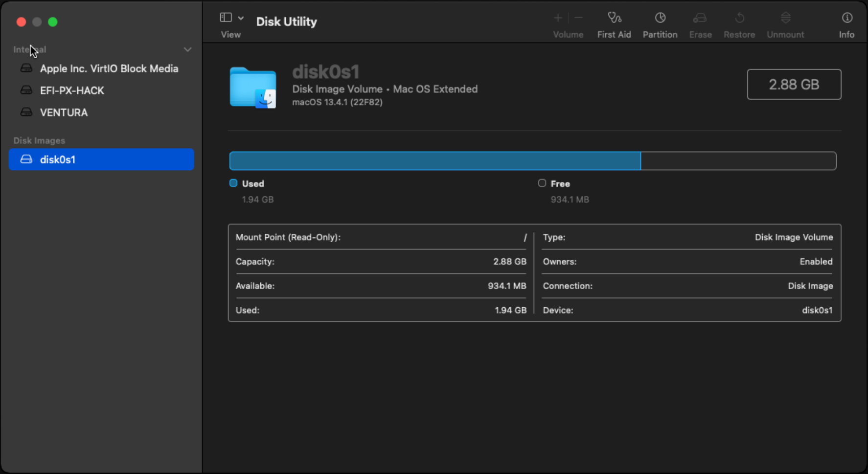Select the VENTURA volume
Image resolution: width=868 pixels, height=474 pixels.
click(x=101, y=113)
